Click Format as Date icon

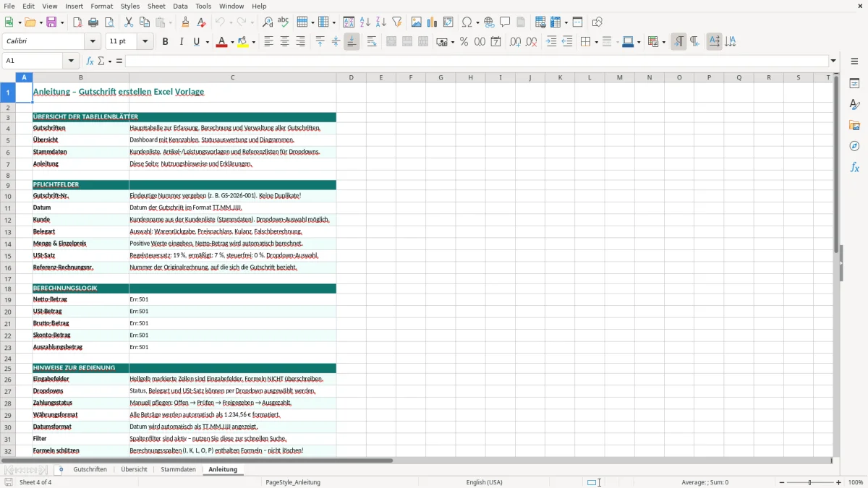click(x=495, y=42)
